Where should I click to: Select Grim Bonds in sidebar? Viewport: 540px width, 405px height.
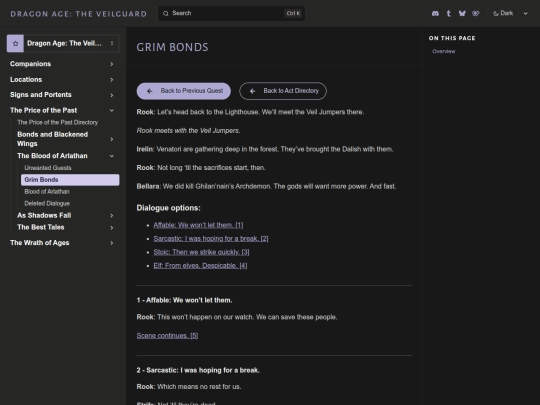pyautogui.click(x=70, y=180)
